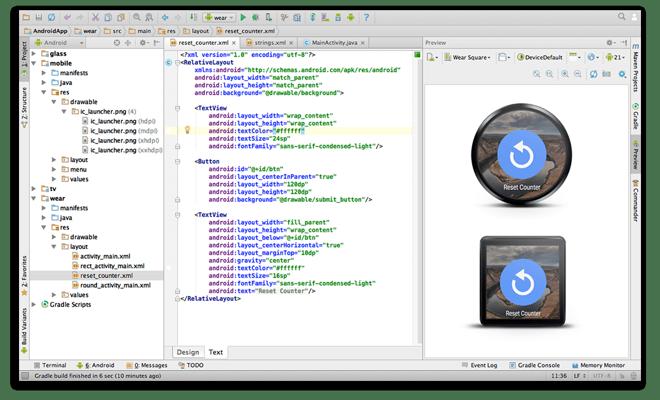Open the help question mark icon
660x400 pixels.
coord(366,18)
